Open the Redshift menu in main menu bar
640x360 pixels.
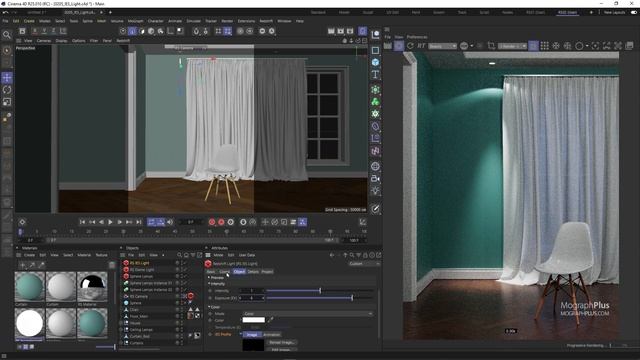[x=266, y=21]
